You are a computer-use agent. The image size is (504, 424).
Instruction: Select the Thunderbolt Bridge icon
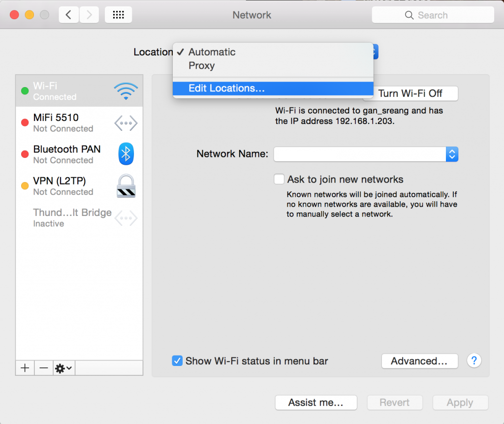126,218
